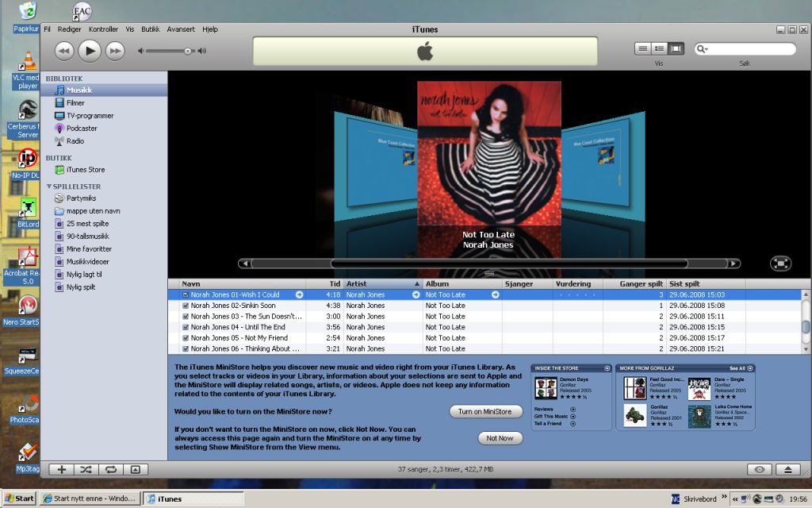
Task: Click the Cover Flow scrollbar thumb
Action: tap(509, 264)
